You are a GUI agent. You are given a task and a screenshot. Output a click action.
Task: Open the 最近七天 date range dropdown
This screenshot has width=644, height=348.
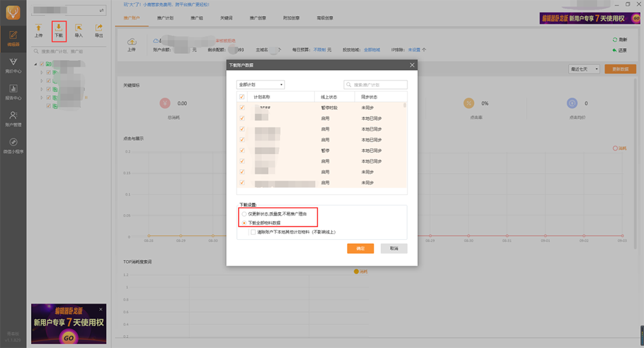584,69
